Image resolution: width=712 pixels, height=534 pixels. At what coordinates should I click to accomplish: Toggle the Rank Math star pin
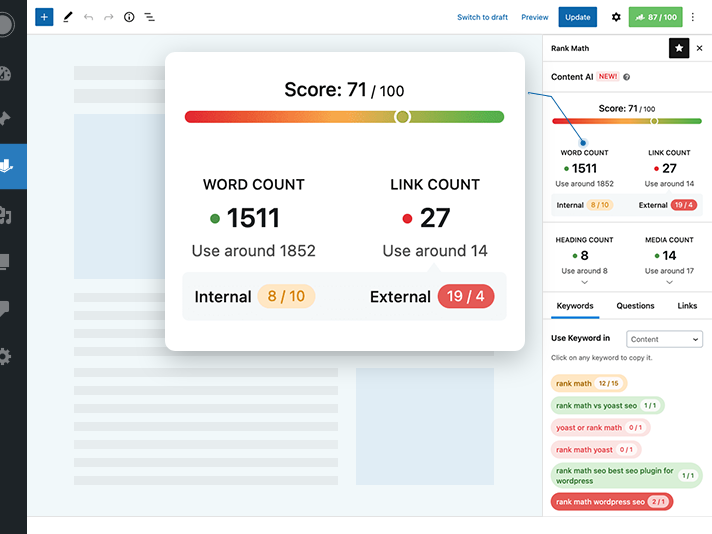click(x=679, y=48)
